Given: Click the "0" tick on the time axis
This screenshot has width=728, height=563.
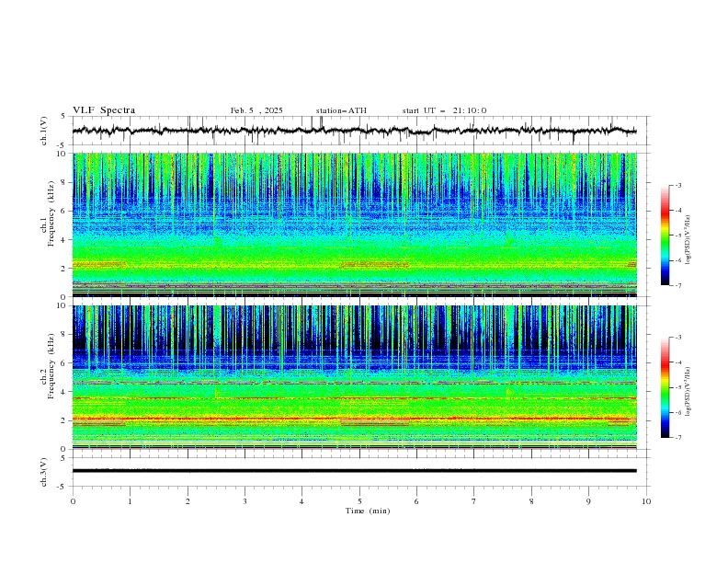Looking at the screenshot, I should pos(73,501).
